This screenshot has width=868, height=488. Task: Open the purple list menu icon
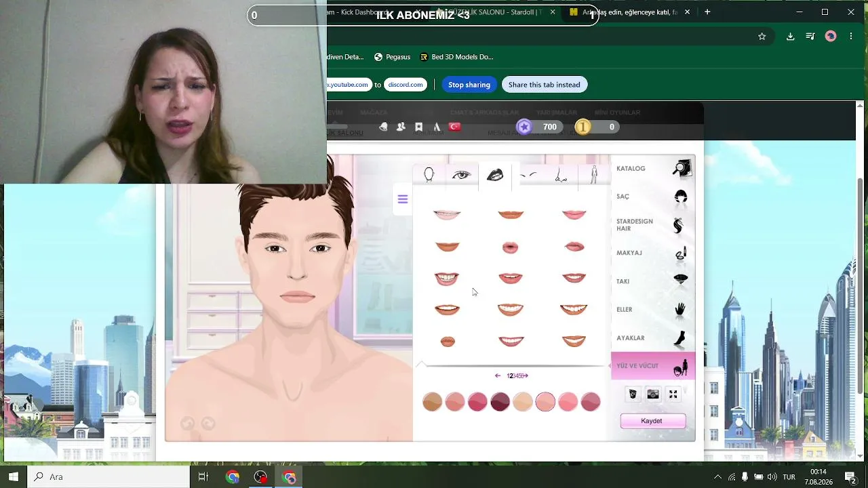point(403,199)
